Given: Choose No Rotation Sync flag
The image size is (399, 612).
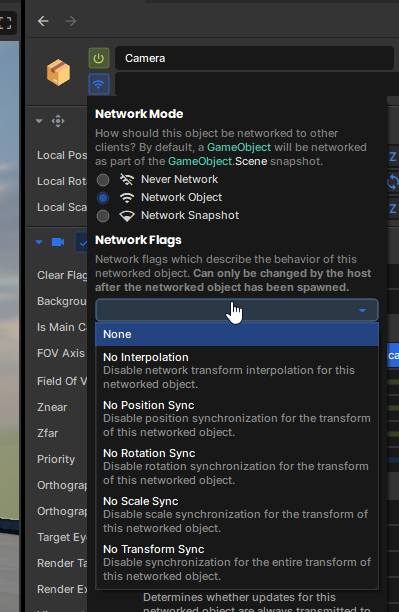Looking at the screenshot, I should tap(237, 466).
